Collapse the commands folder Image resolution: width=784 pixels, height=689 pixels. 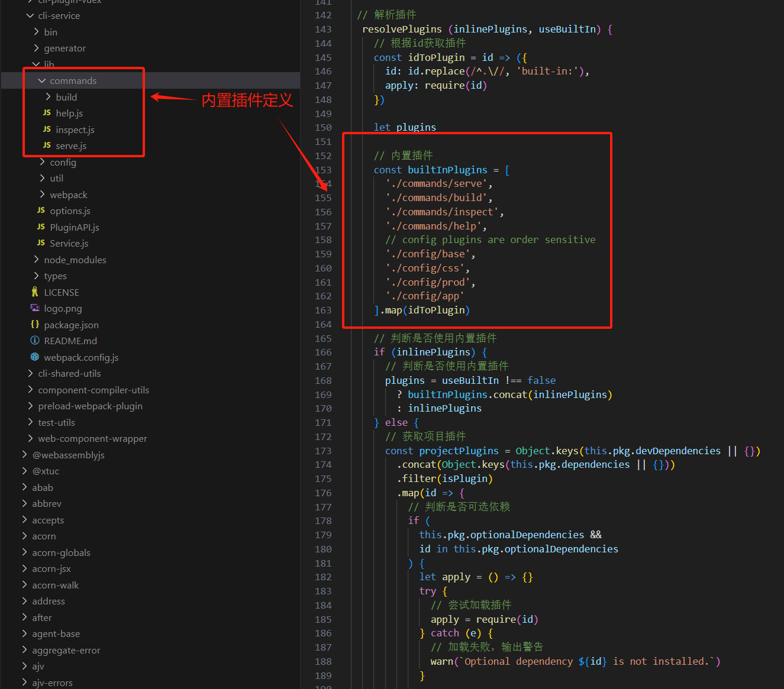point(42,80)
